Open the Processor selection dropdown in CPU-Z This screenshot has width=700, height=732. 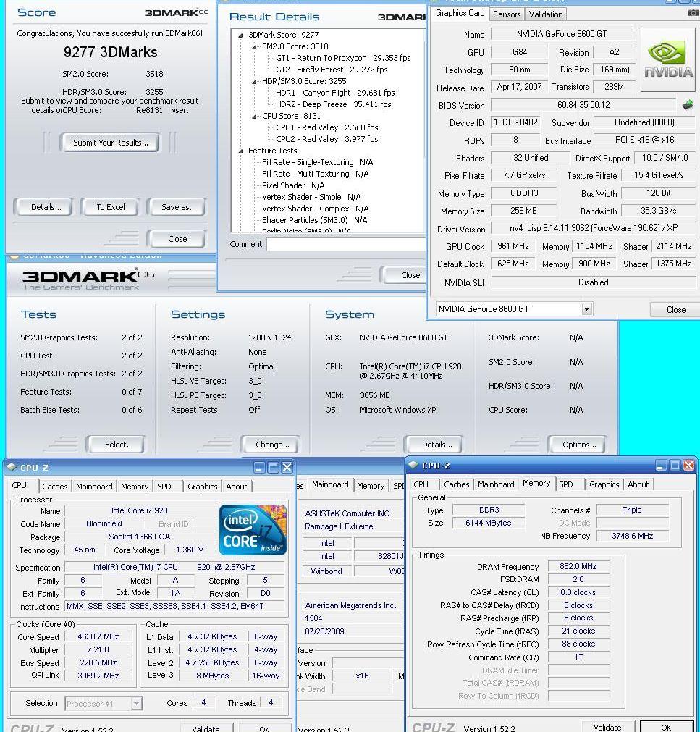[136, 703]
